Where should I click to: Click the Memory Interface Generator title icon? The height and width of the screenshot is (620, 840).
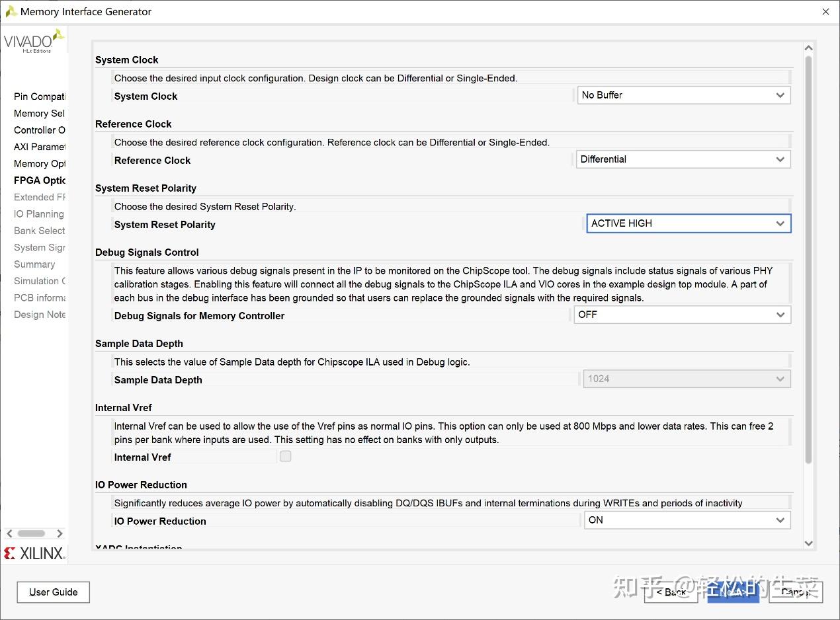[11, 11]
